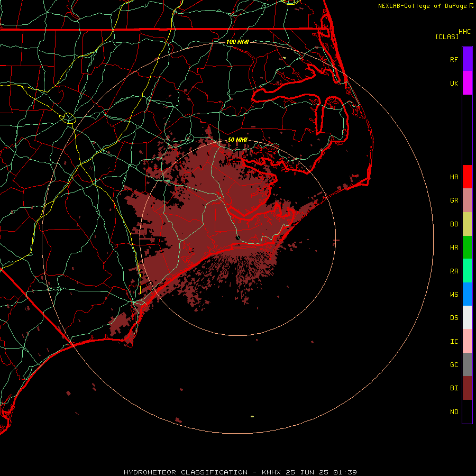Screen dimensions: 476x476
Task: Click the DS white legend swatch
Action: [467, 317]
